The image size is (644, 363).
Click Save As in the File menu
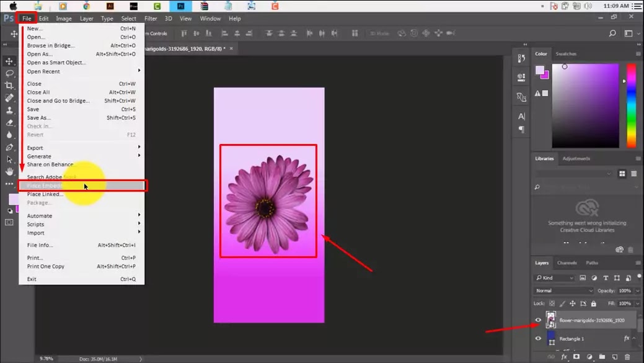tap(38, 118)
